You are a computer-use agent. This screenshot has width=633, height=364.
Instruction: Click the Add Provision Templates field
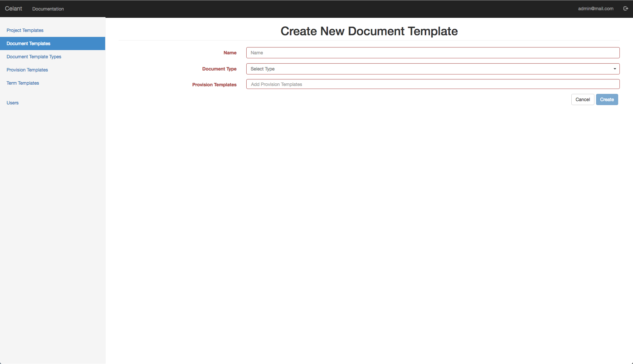[433, 84]
